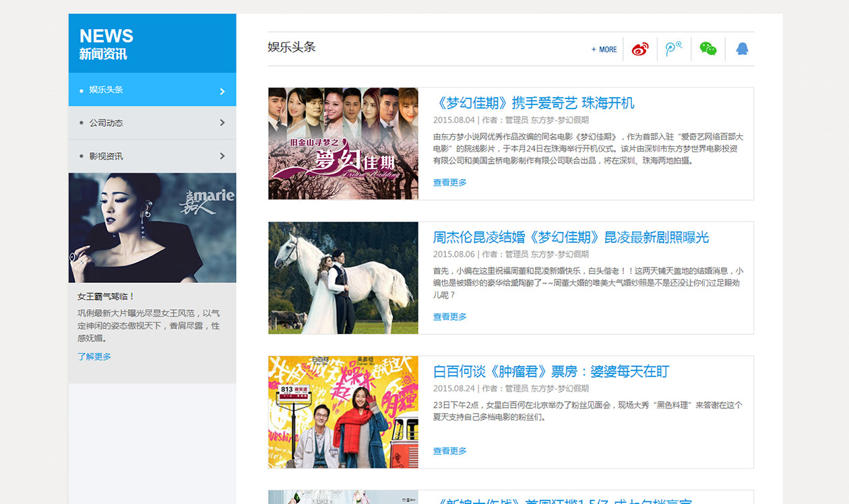Click chevron arrow beside 影视资讯
The image size is (849, 504).
coord(222,156)
